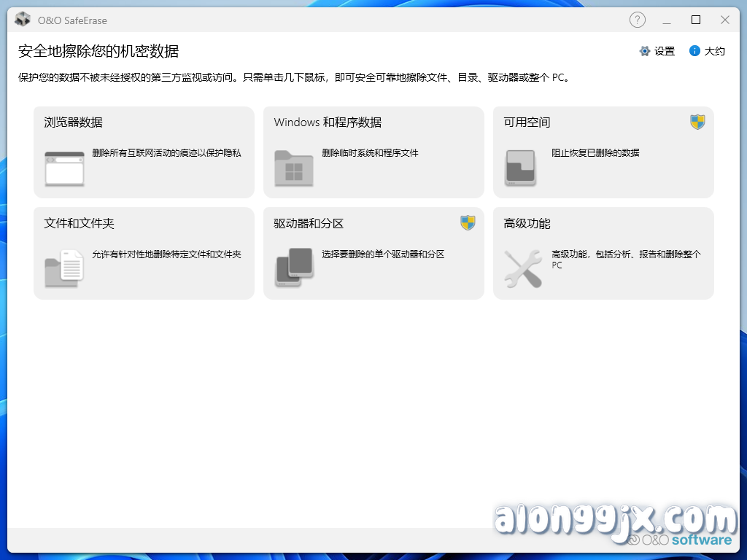This screenshot has width=747, height=560.
Task: Open 高级功能 advanced functions
Action: click(x=603, y=253)
